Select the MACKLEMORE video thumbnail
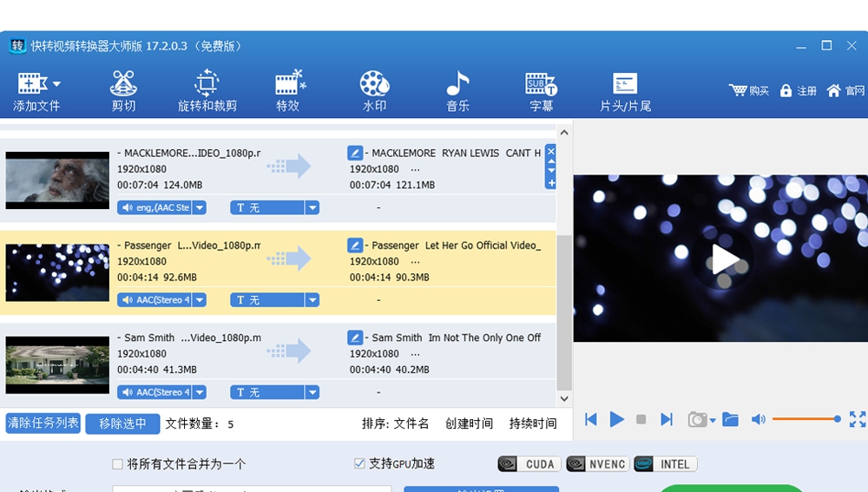This screenshot has height=492, width=868. point(57,180)
